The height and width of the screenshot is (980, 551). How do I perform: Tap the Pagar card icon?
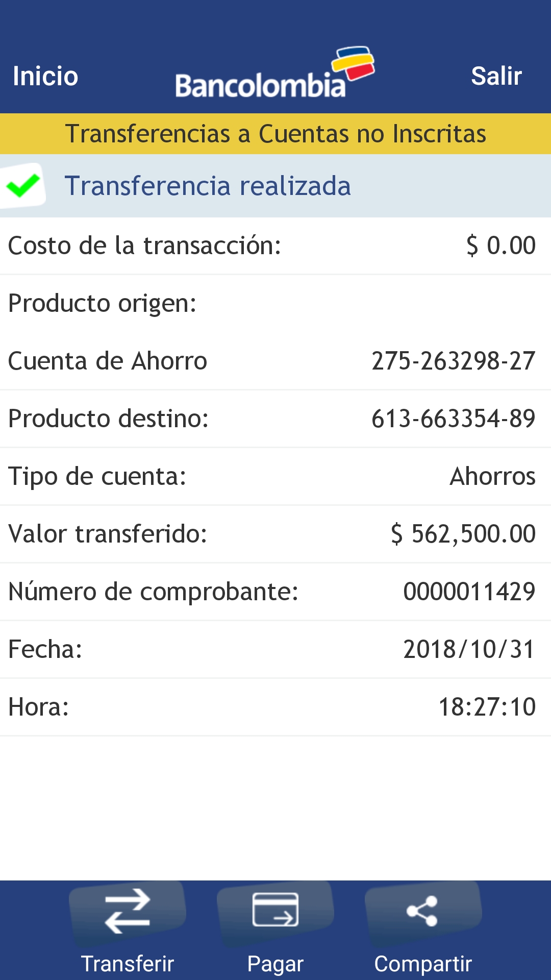pos(275,910)
